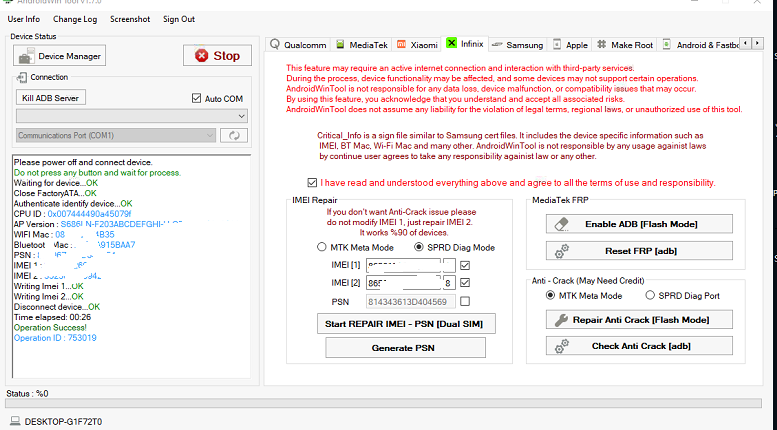Uncheck the terms agreement checkbox

[312, 183]
